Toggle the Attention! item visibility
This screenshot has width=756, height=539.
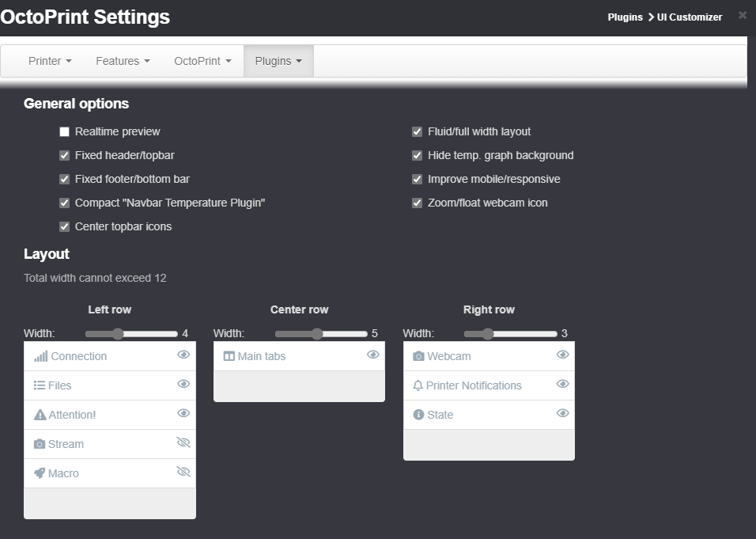click(183, 413)
